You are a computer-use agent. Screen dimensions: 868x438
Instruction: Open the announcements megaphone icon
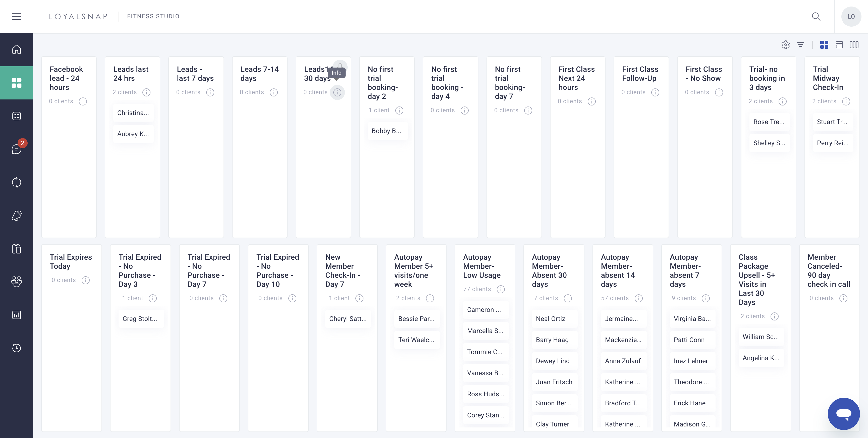click(x=17, y=216)
